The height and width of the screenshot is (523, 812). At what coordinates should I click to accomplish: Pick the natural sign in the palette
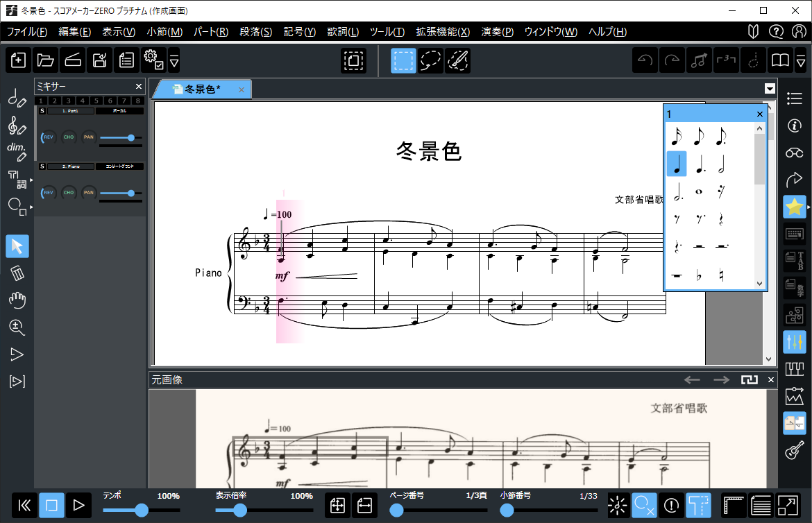[721, 275]
